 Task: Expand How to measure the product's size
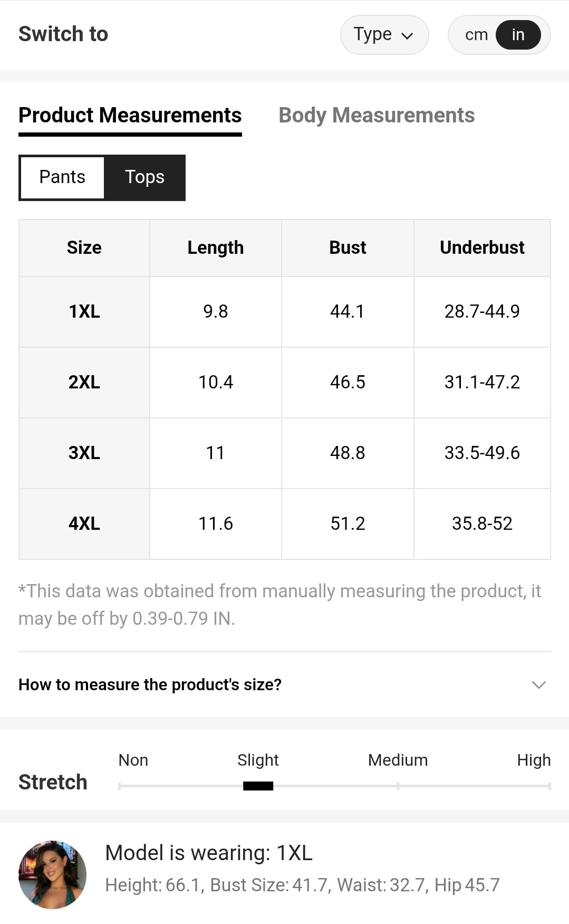(x=150, y=685)
